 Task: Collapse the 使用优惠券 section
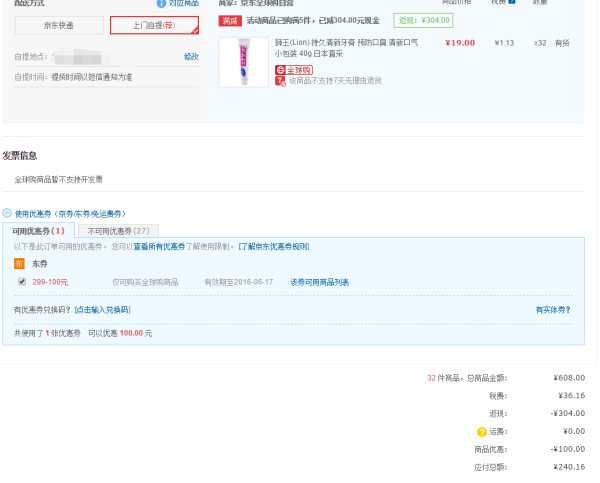point(7,213)
